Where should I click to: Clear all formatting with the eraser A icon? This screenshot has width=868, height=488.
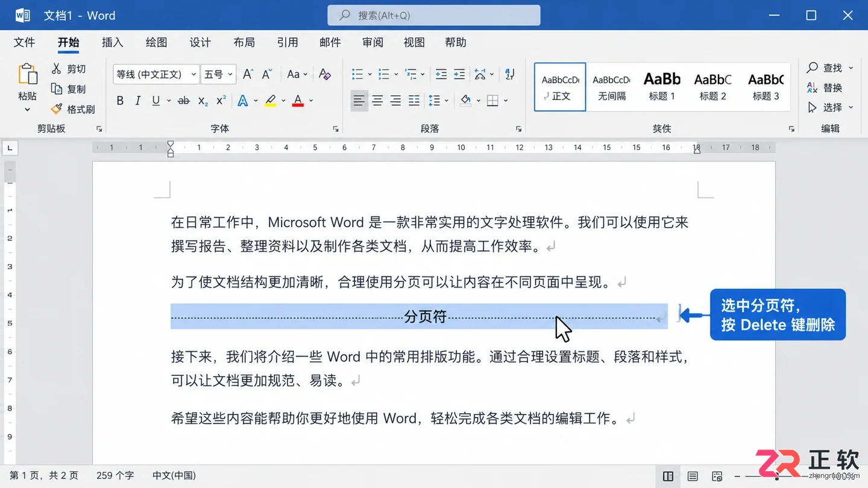(x=324, y=74)
